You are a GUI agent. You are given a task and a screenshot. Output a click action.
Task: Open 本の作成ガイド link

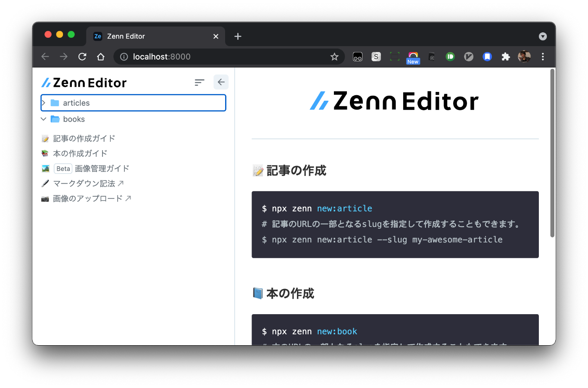click(x=74, y=154)
